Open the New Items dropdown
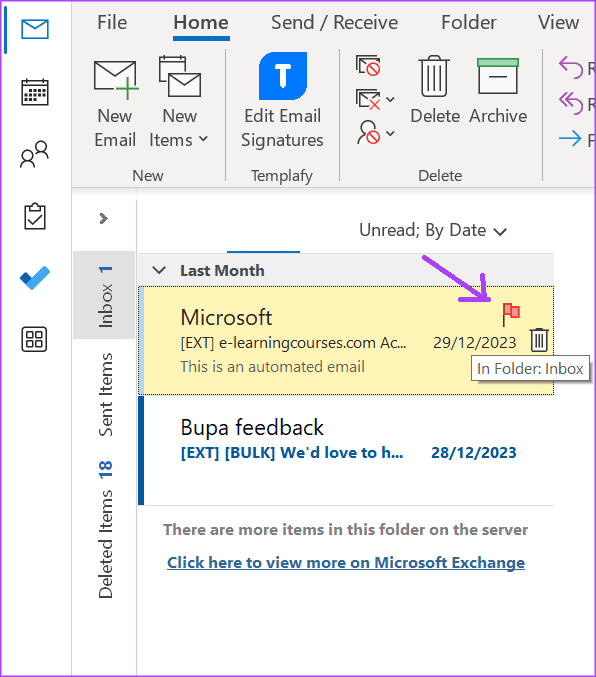This screenshot has height=677, width=596. [179, 104]
